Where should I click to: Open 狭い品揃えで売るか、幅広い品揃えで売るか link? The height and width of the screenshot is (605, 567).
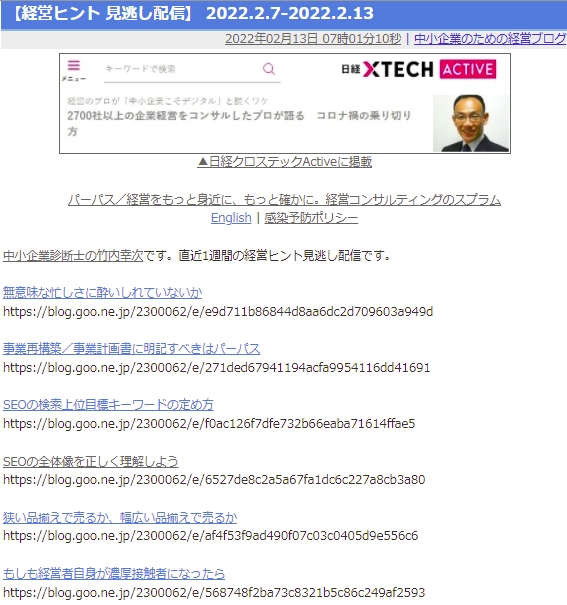(120, 517)
